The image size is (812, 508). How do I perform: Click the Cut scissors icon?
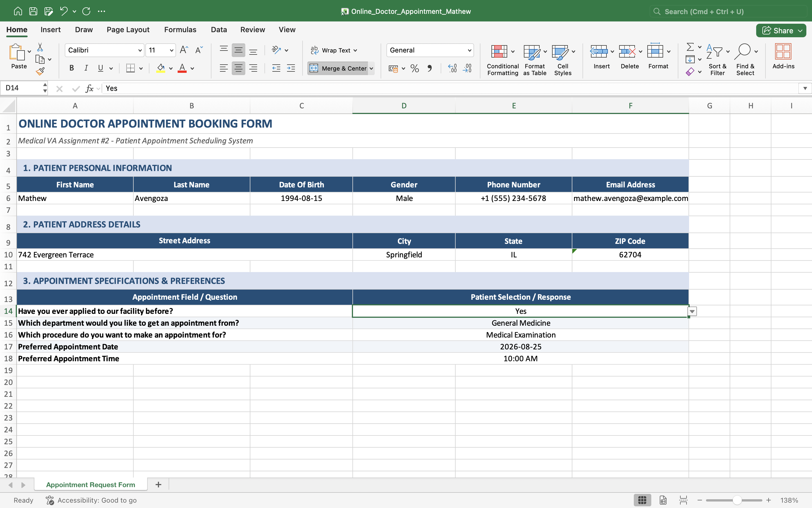pos(40,47)
